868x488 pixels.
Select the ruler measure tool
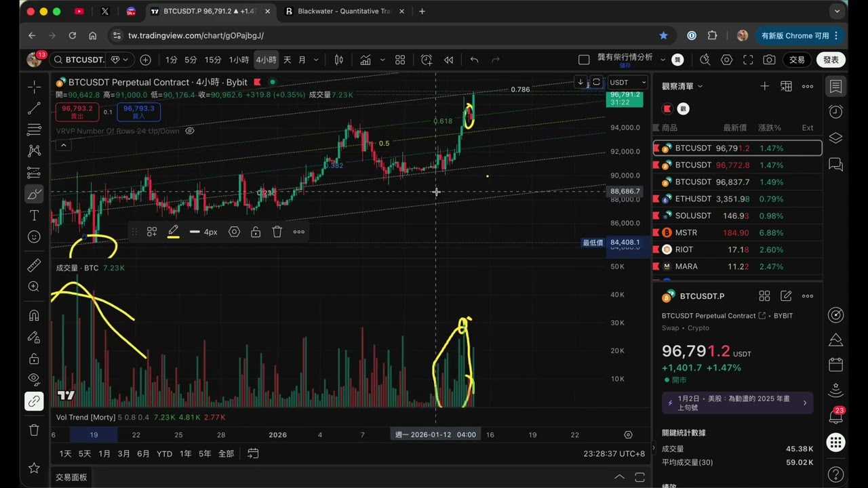coord(34,266)
